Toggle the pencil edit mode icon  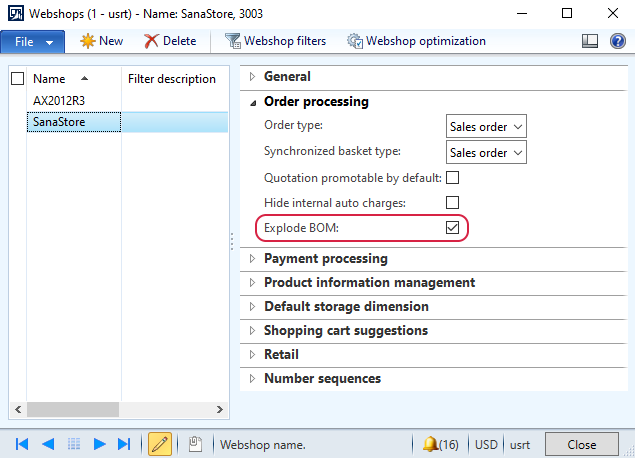click(160, 444)
